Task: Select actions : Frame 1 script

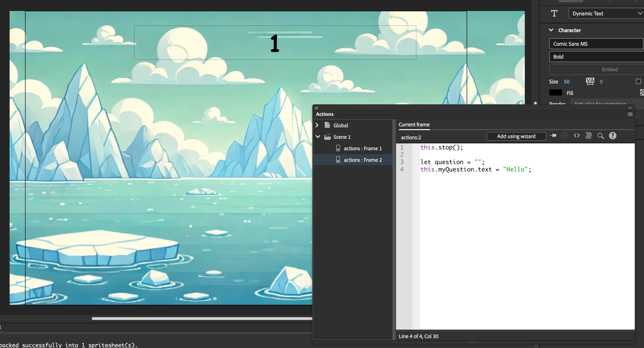Action: [x=362, y=148]
